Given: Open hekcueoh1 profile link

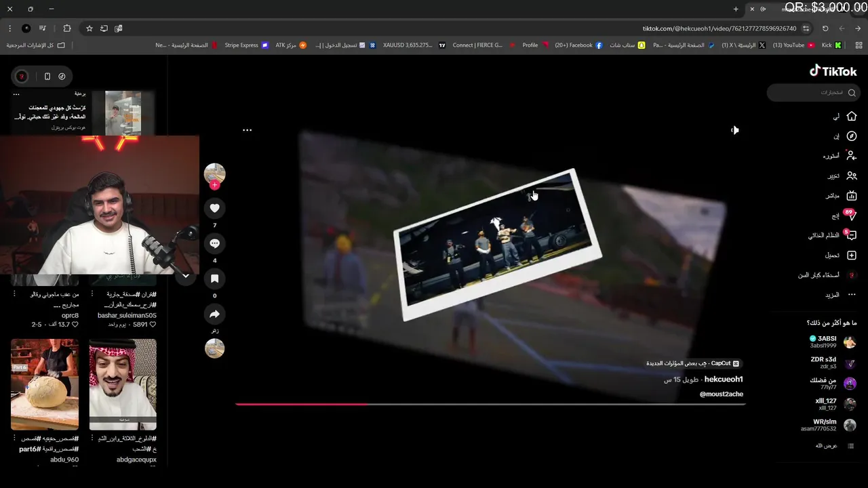Looking at the screenshot, I should [724, 380].
